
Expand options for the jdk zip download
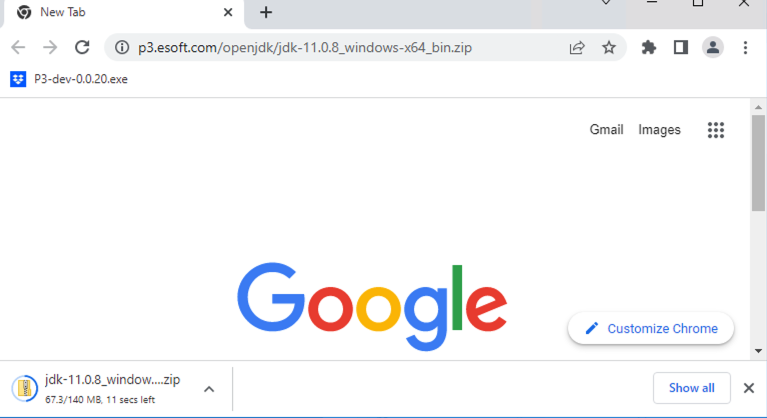click(x=209, y=389)
